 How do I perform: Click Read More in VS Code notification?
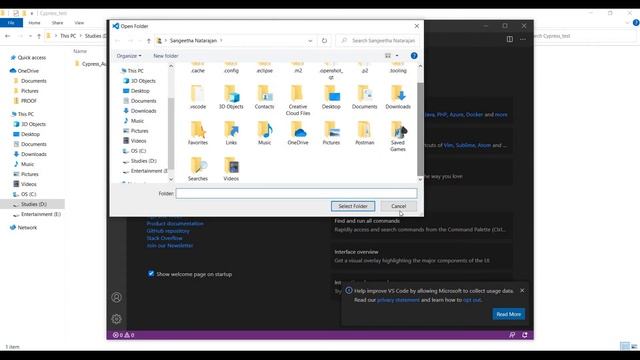click(x=508, y=314)
